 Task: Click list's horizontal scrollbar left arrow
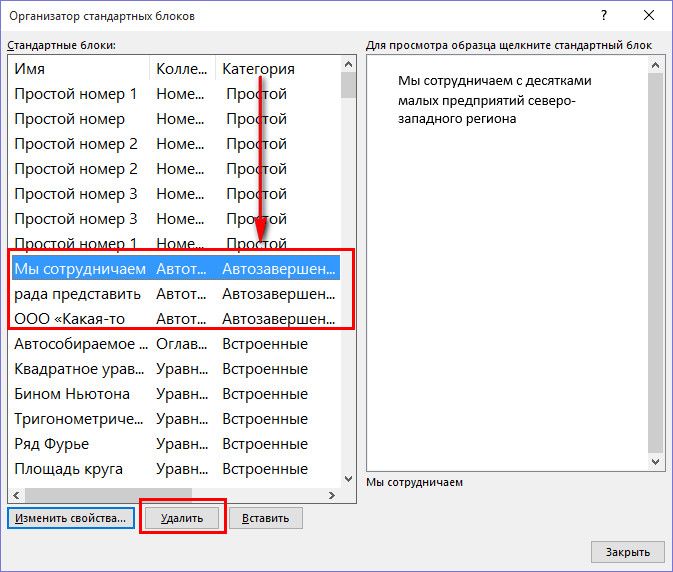coord(15,495)
